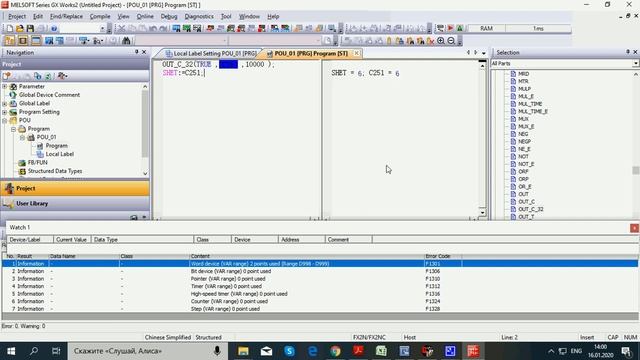Click the Current Value column header
The width and height of the screenshot is (640, 360).
pyautogui.click(x=72, y=240)
